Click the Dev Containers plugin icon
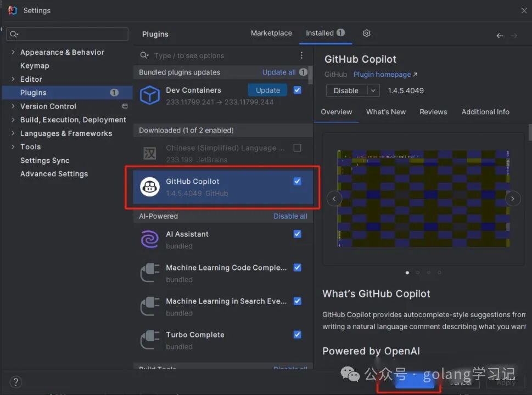 click(x=150, y=95)
